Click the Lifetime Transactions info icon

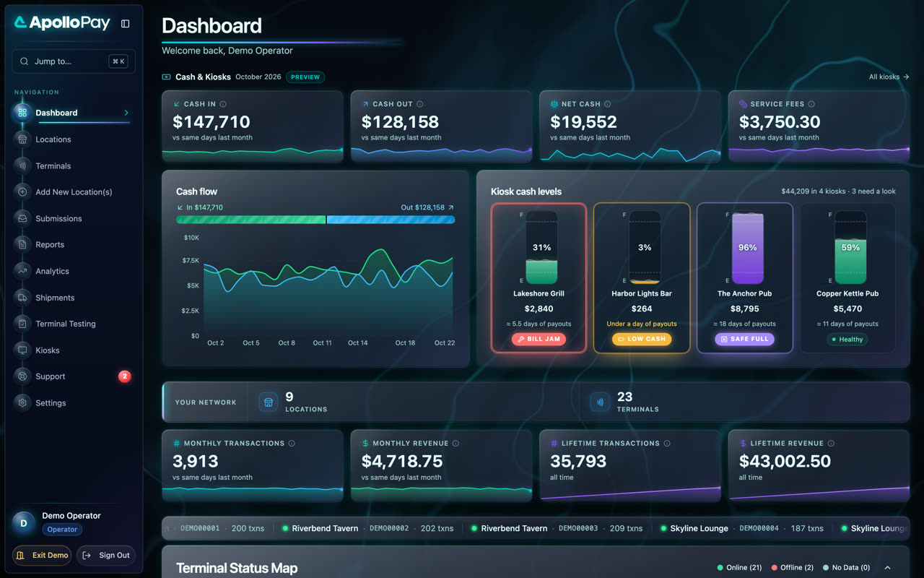667,444
